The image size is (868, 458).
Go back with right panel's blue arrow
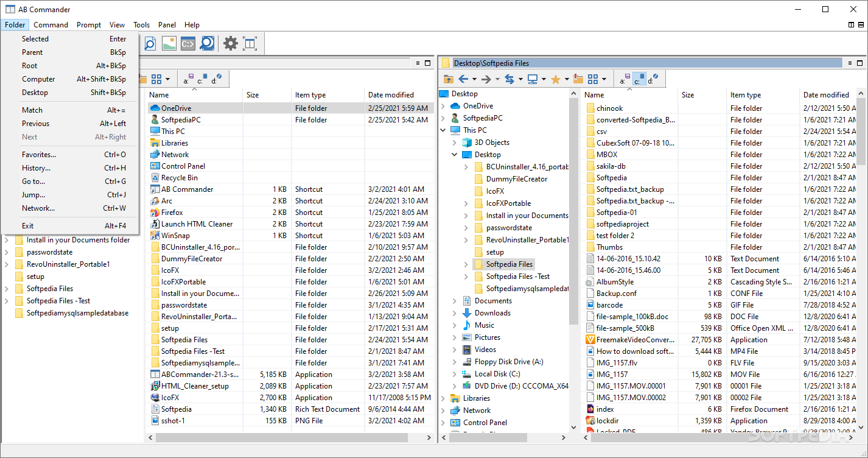tap(463, 79)
